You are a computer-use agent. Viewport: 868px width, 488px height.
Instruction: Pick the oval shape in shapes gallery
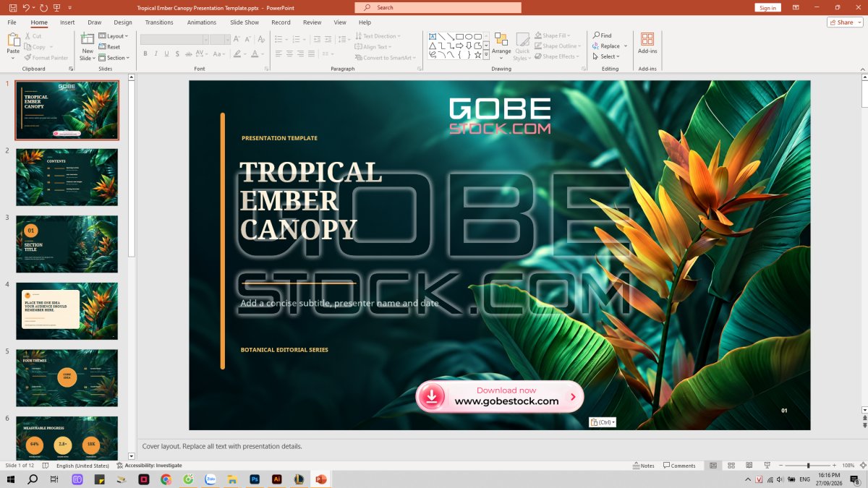pos(469,36)
